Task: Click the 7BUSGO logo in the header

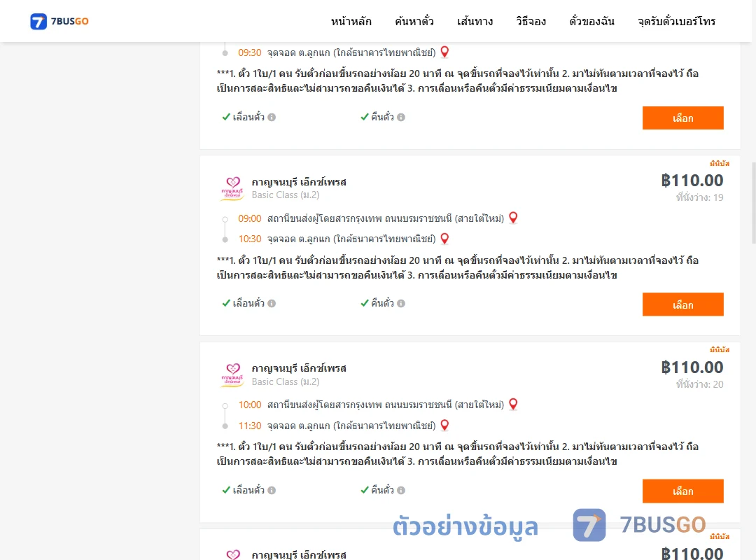Action: tap(59, 21)
